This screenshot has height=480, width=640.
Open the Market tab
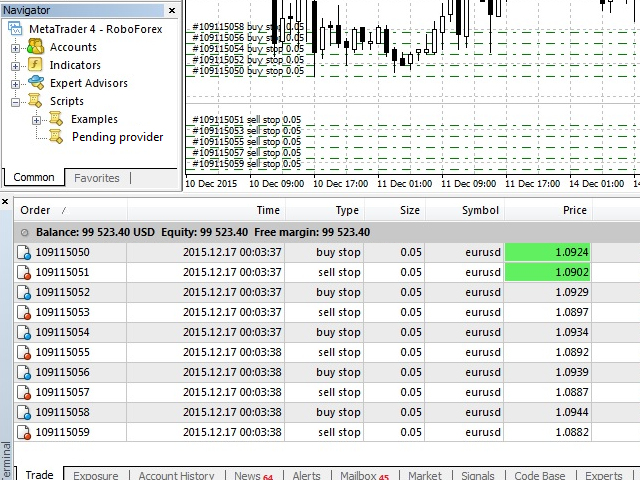pyautogui.click(x=425, y=476)
